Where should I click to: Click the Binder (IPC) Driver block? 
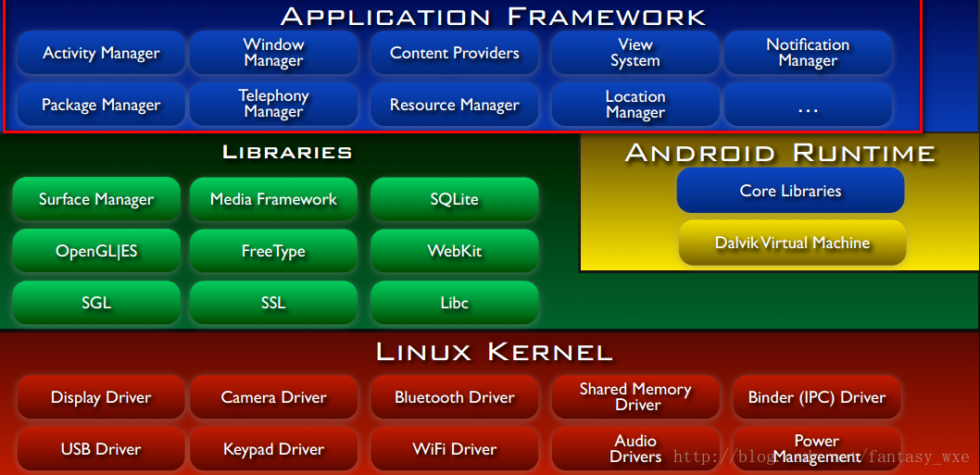tap(817, 397)
